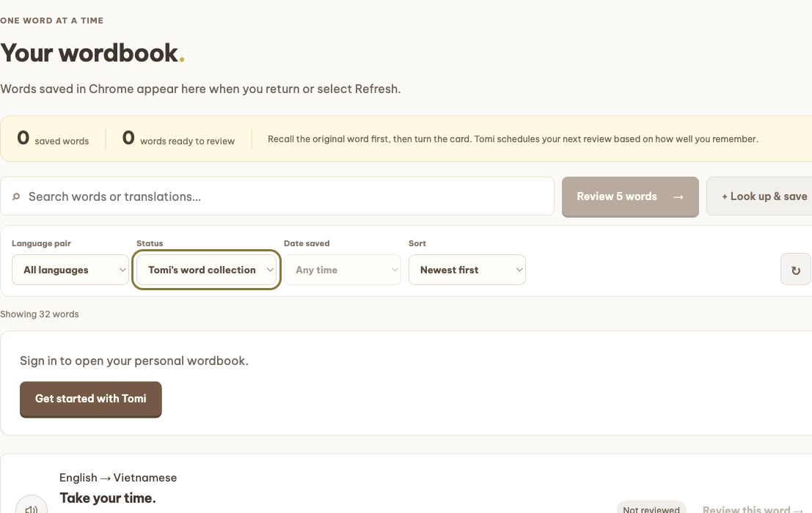Click the "English → Vietnamese" language label
The image size is (812, 513).
tap(118, 478)
